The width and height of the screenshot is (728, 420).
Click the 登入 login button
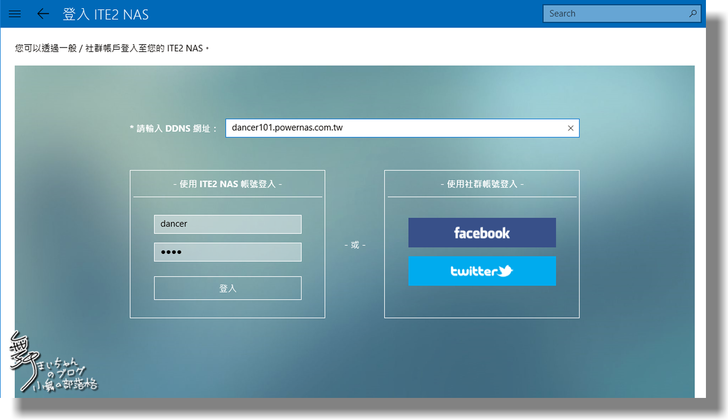[x=228, y=288]
